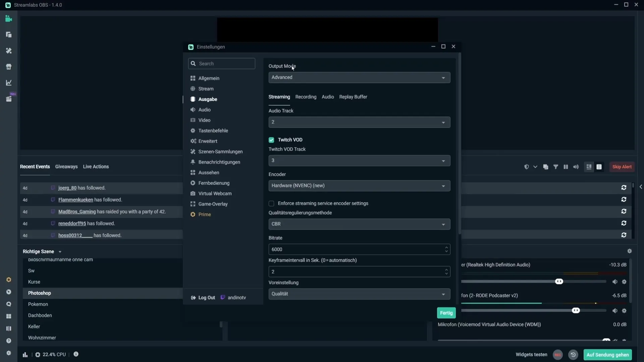Mute the RODE Podcaster microphone source
Image resolution: width=644 pixels, height=362 pixels.
coord(615,311)
